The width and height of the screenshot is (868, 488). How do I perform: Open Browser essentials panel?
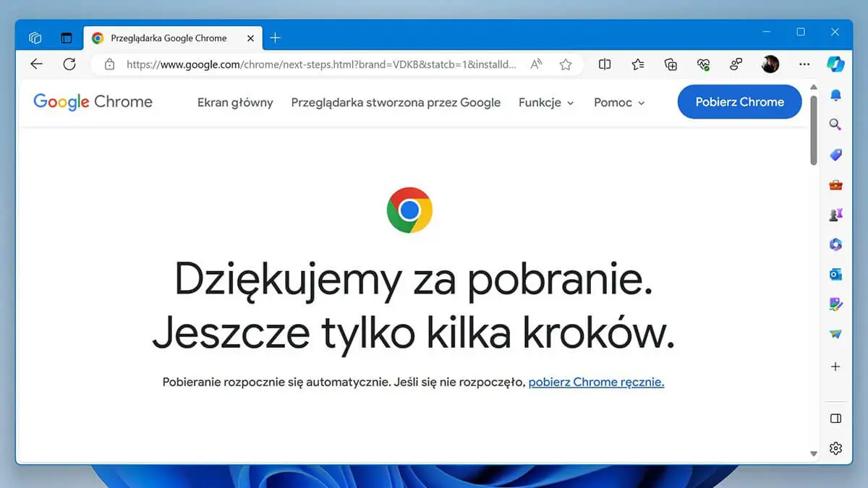[704, 64]
